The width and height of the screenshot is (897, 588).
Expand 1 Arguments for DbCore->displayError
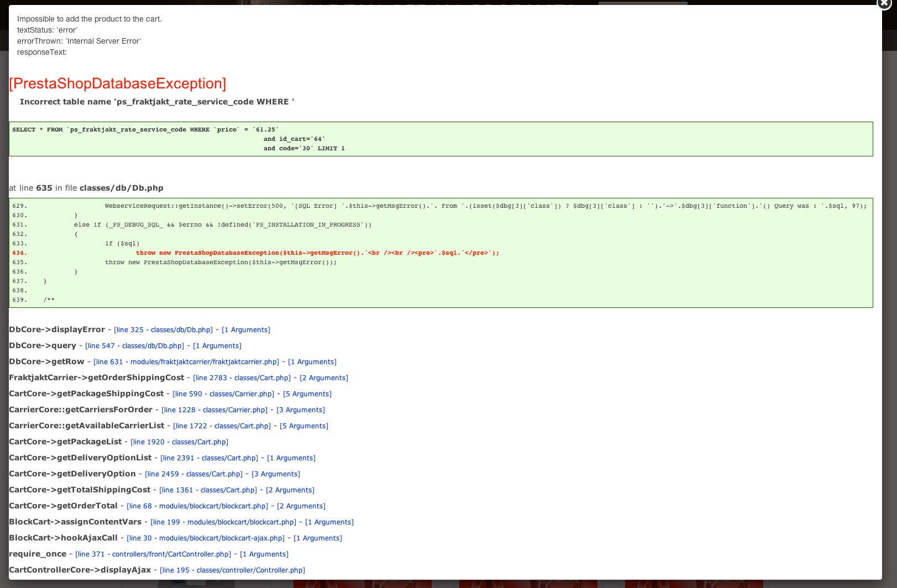[x=246, y=330]
